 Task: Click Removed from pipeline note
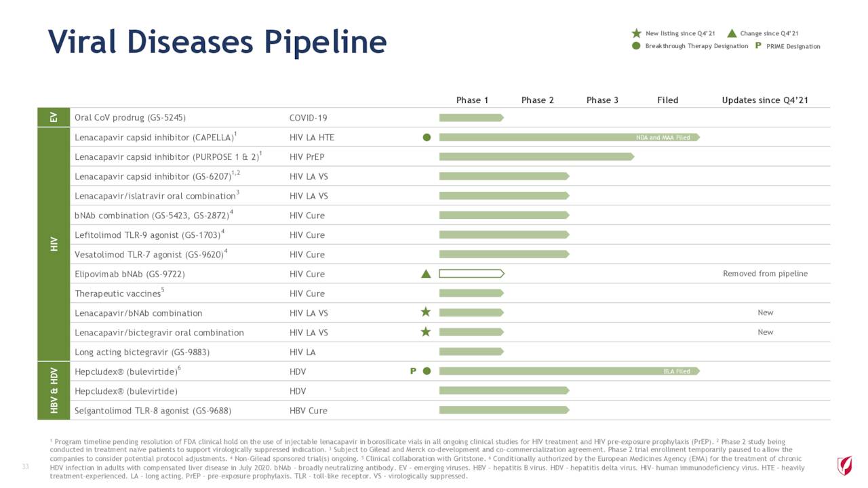[x=765, y=274]
